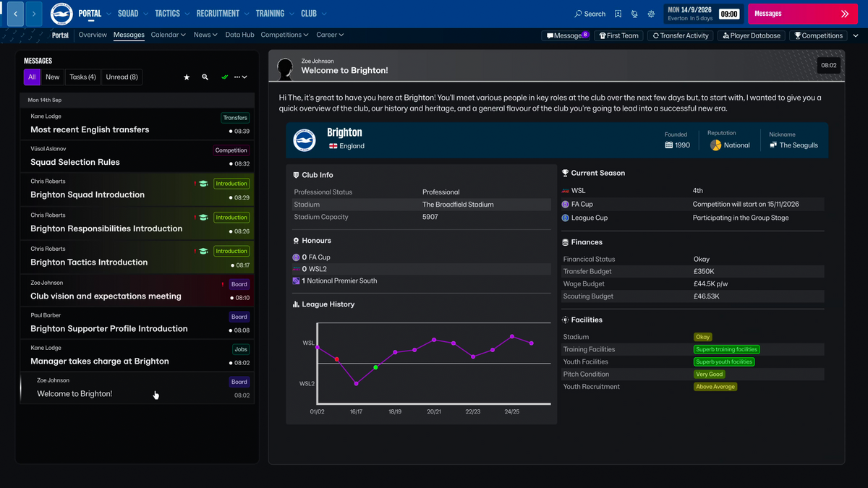The image size is (868, 488).
Task: Click the magnifier icon in the Messages panel
Action: (x=205, y=77)
